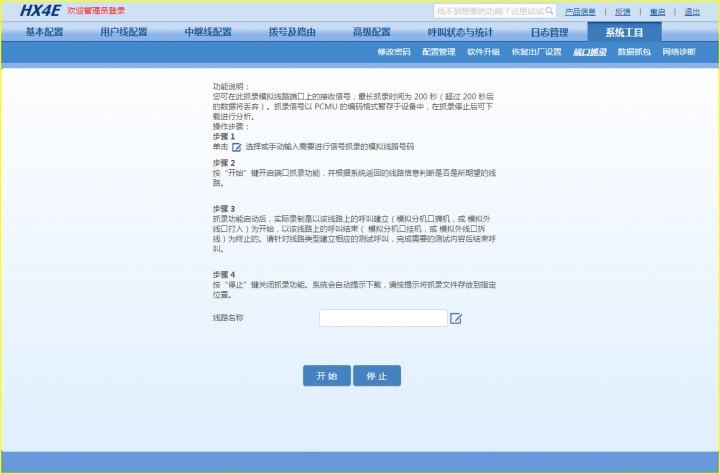720x474 pixels.
Task: Click the 功能说明 heading
Action: click(x=231, y=86)
